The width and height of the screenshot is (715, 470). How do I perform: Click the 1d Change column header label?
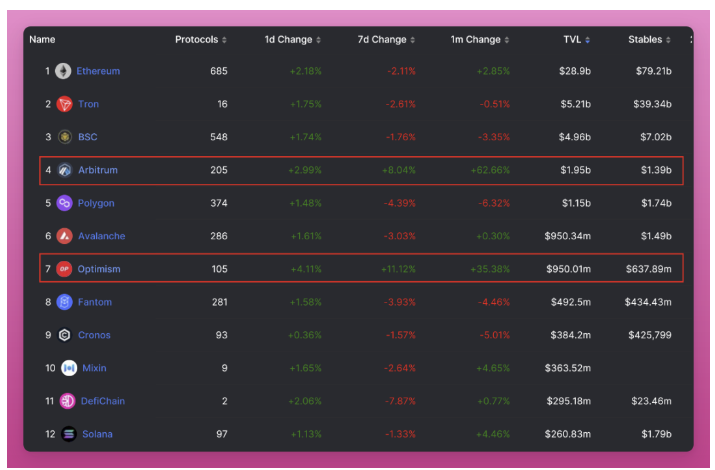click(288, 40)
